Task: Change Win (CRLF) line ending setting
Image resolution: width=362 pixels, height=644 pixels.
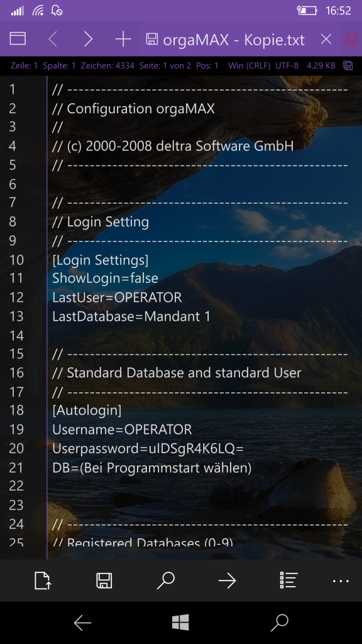Action: [249, 65]
